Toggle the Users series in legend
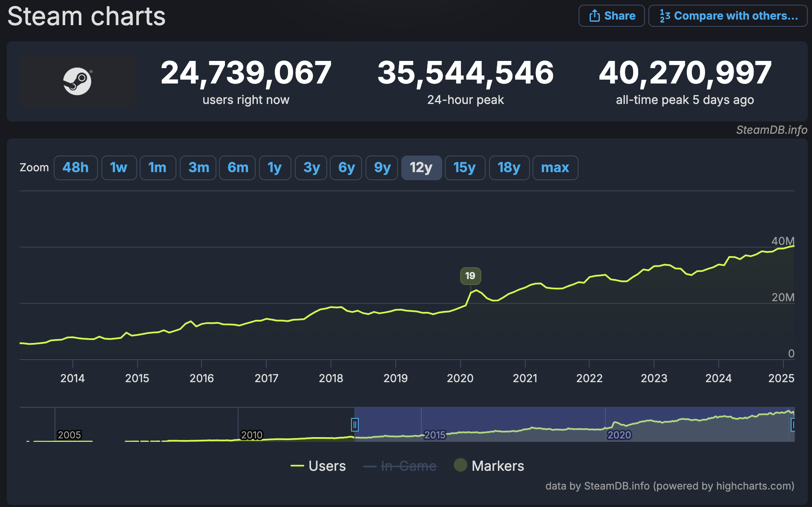812x507 pixels. 318,466
